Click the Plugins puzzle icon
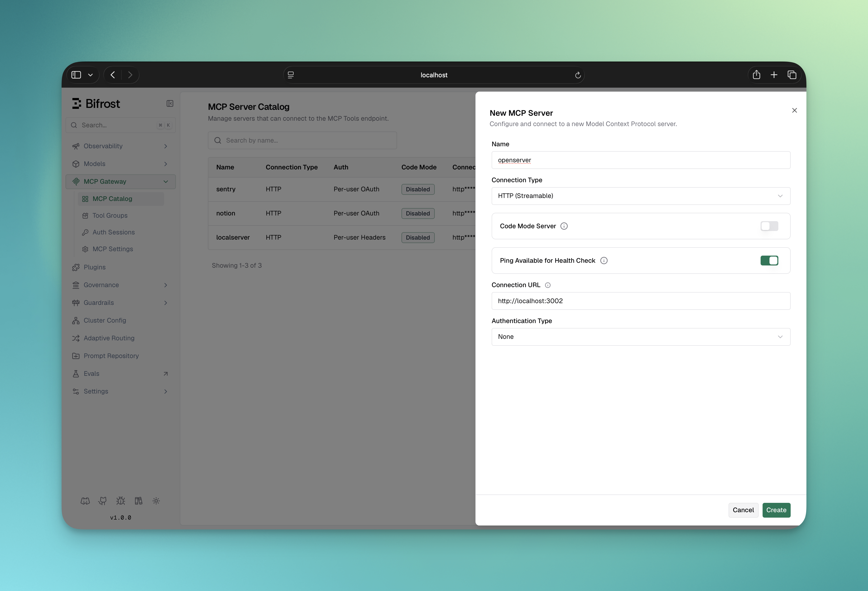 [76, 267]
